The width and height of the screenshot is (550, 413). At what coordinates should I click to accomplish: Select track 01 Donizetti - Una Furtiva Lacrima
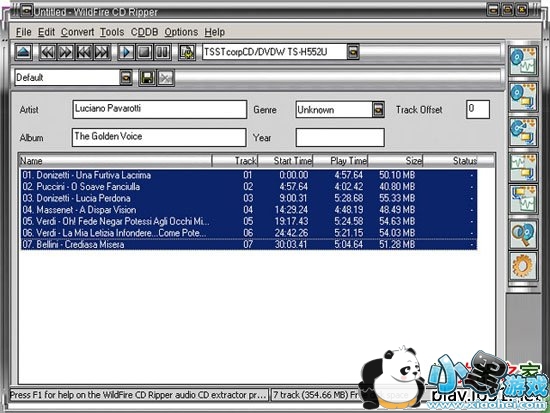249,175
